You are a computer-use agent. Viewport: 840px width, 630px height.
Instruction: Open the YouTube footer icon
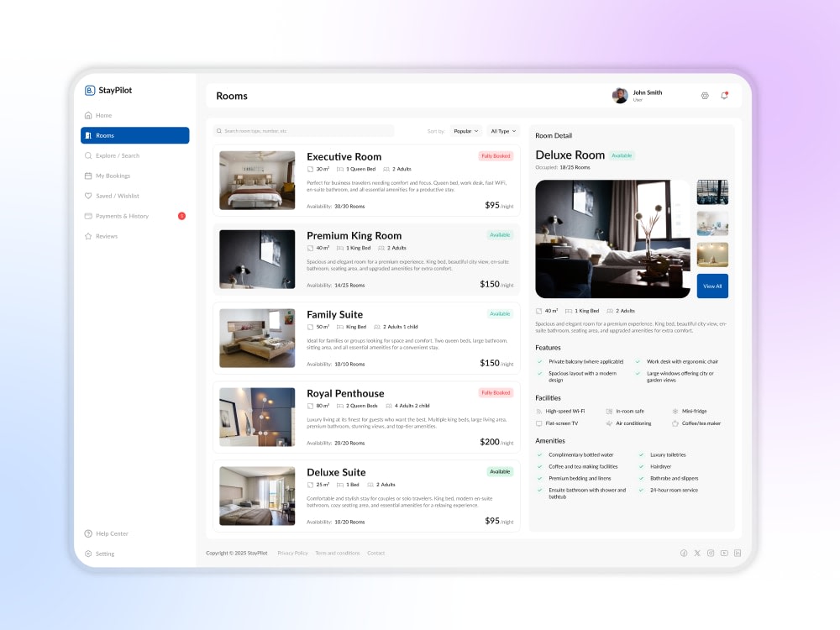pos(724,554)
